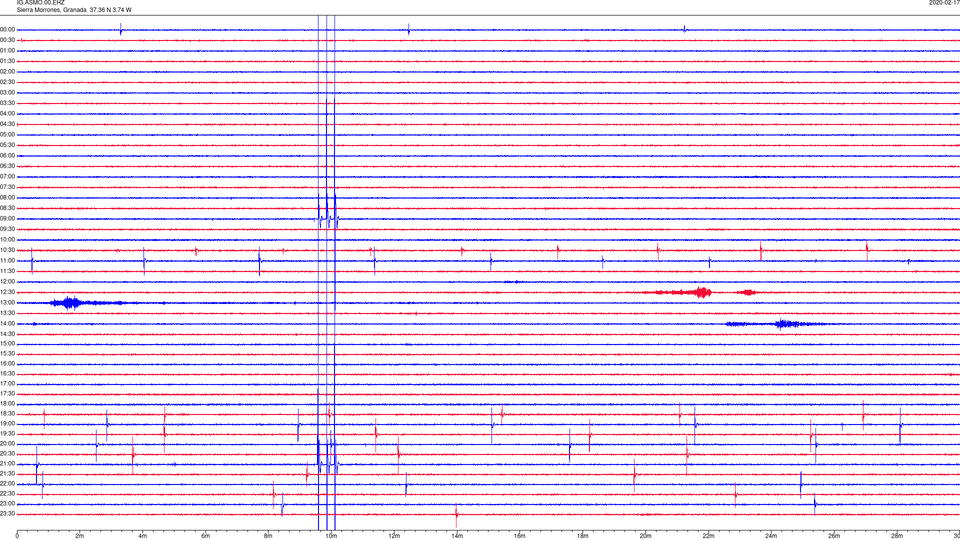The image size is (960, 540).
Task: Choose the 08:00 row label
Action: coord(7,198)
